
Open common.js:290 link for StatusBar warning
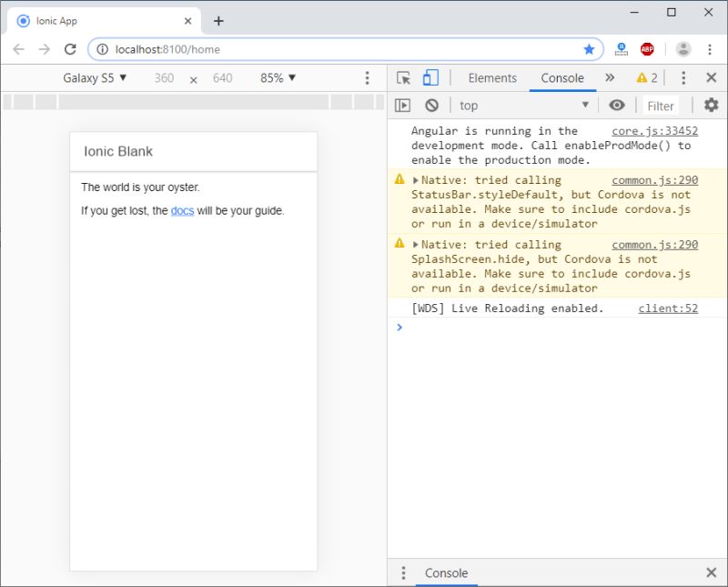[x=654, y=180]
